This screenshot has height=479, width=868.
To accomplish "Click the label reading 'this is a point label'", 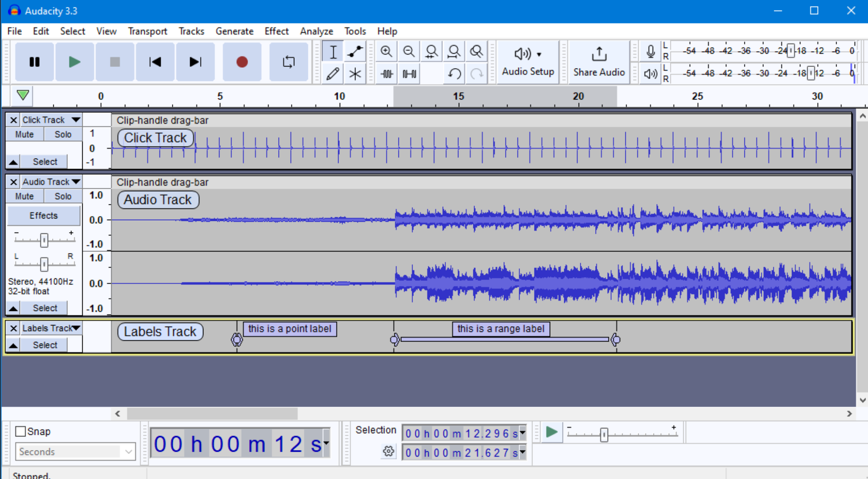I will [x=290, y=329].
